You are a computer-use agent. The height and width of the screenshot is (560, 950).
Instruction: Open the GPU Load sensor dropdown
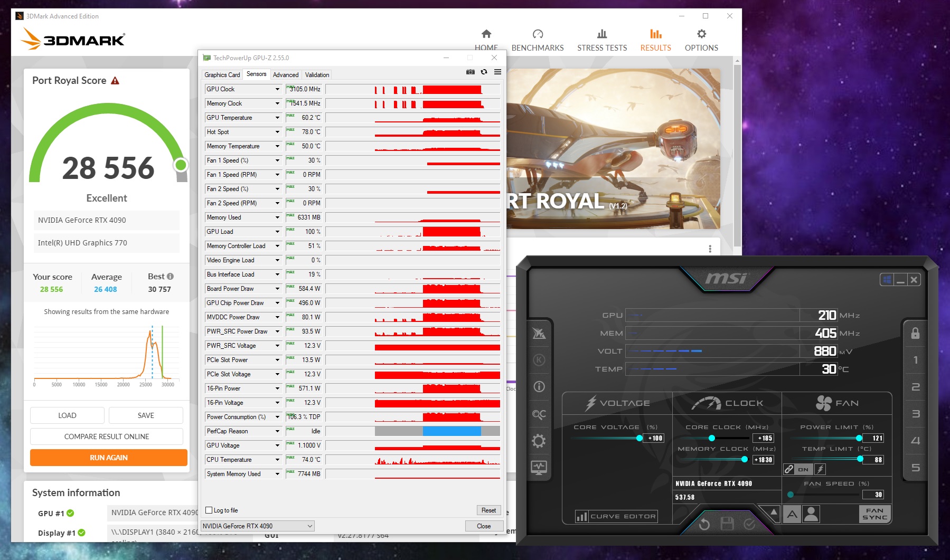[277, 232]
